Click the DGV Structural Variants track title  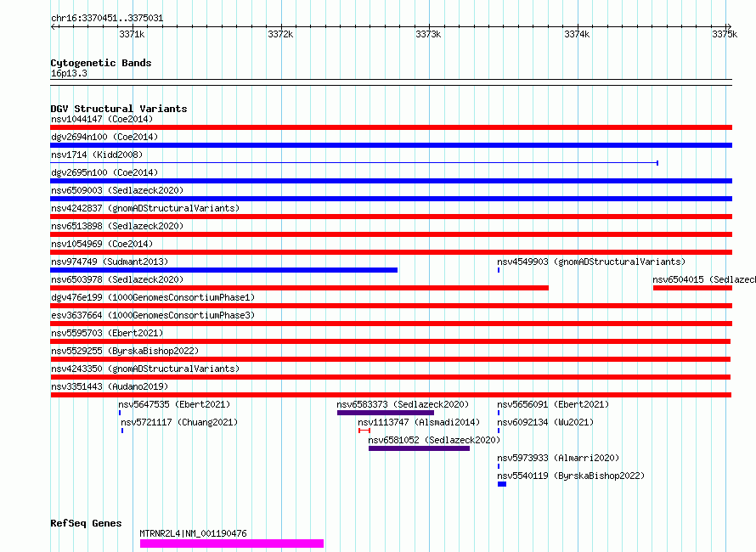point(119,109)
